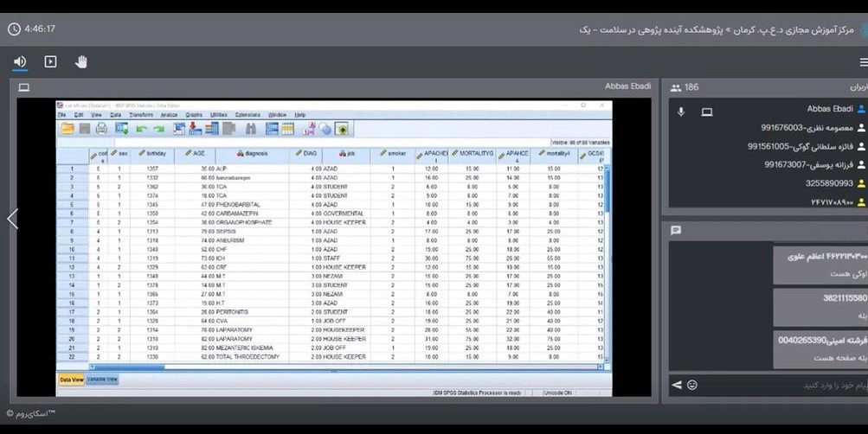
Task: Click the SPSS Open folder icon
Action: [67, 129]
